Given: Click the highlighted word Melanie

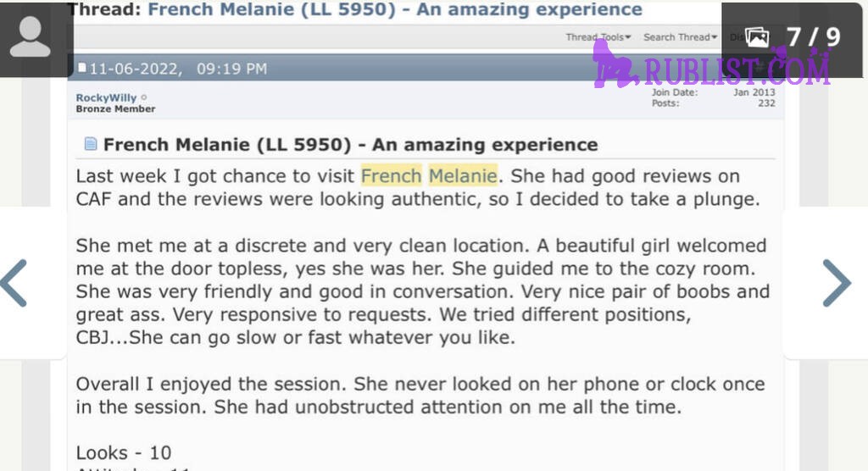Looking at the screenshot, I should (x=463, y=176).
